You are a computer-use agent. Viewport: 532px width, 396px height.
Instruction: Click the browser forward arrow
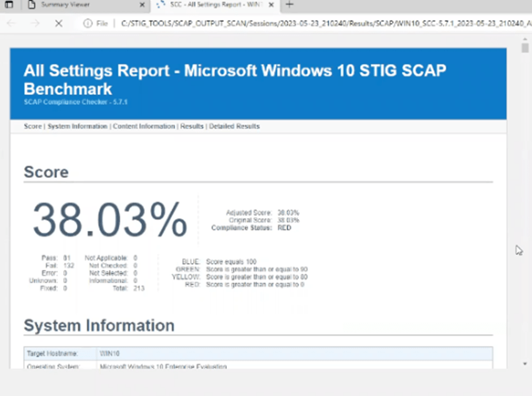(35, 23)
